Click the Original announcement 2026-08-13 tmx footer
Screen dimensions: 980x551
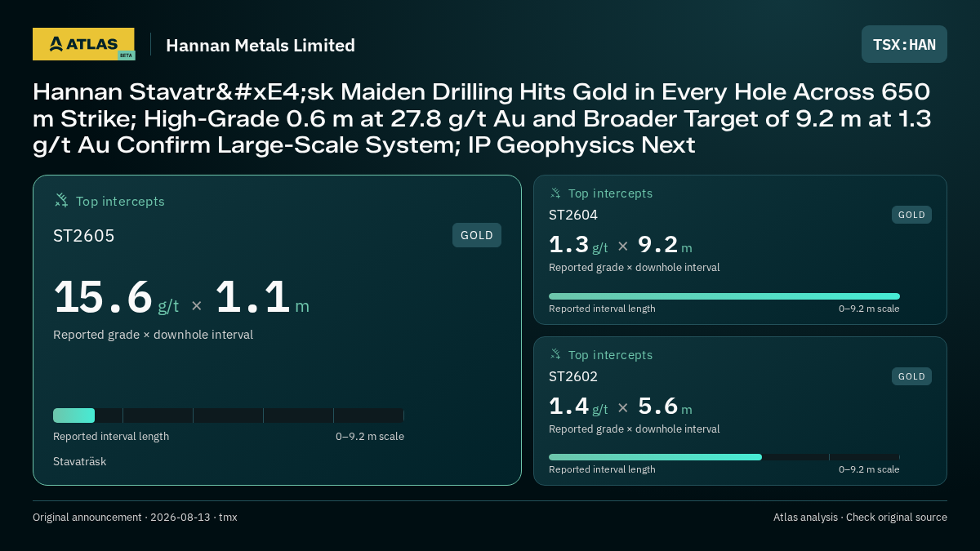click(135, 518)
